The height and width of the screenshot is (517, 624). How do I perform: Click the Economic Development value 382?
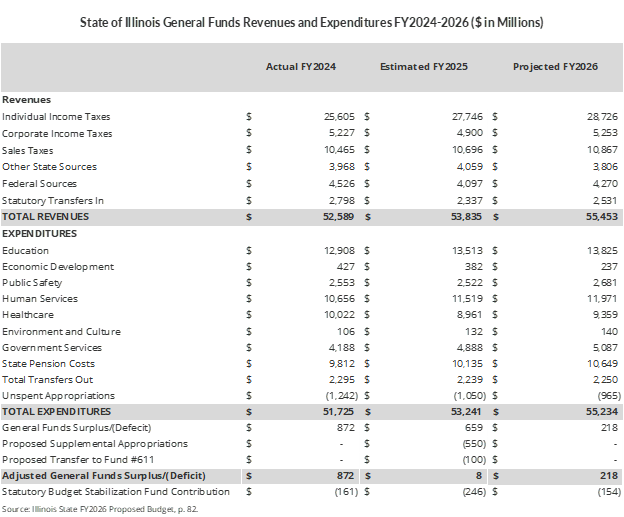(x=474, y=267)
